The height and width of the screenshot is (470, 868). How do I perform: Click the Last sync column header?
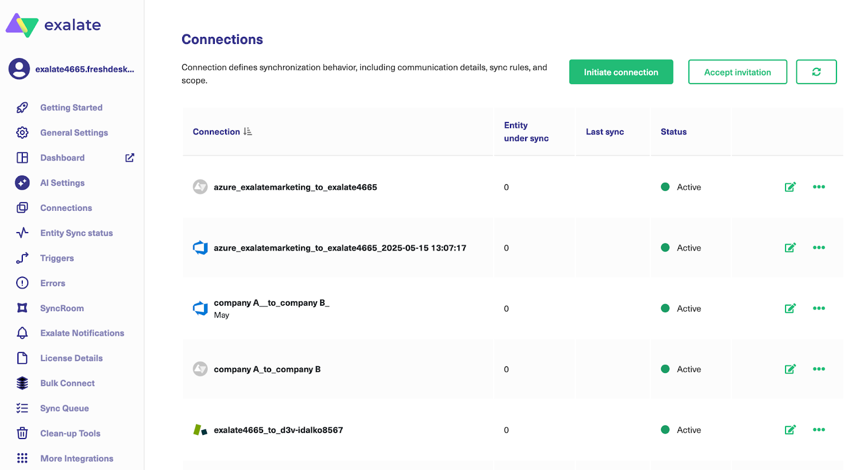click(605, 132)
